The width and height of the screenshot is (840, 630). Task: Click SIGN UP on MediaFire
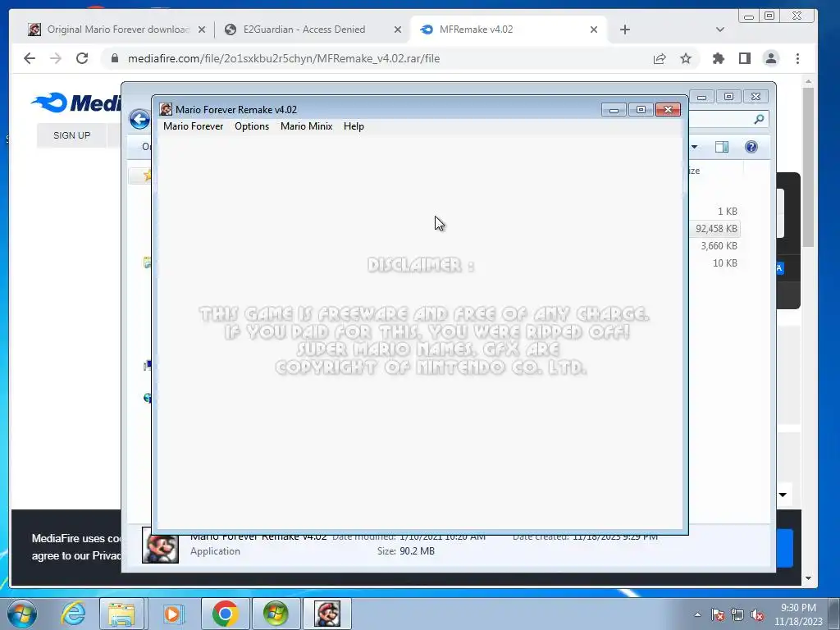coord(72,135)
